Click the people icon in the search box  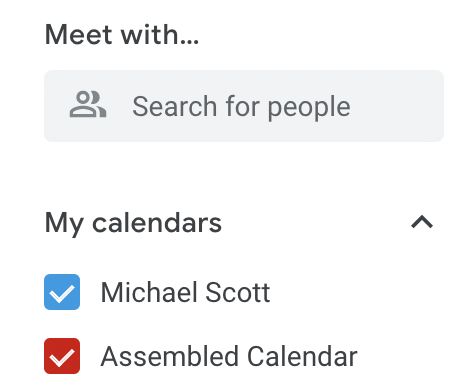click(88, 104)
